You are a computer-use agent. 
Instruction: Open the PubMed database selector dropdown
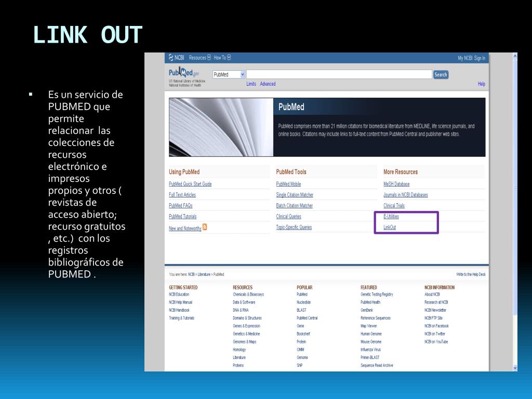[229, 75]
